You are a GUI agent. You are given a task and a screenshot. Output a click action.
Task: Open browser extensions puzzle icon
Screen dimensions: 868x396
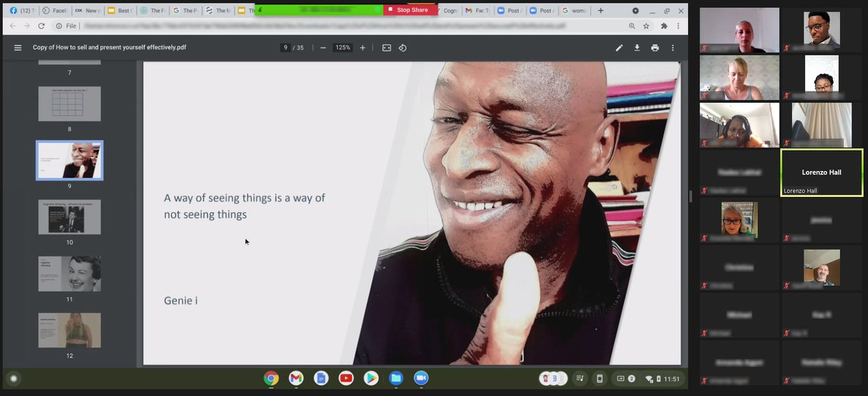click(x=664, y=25)
